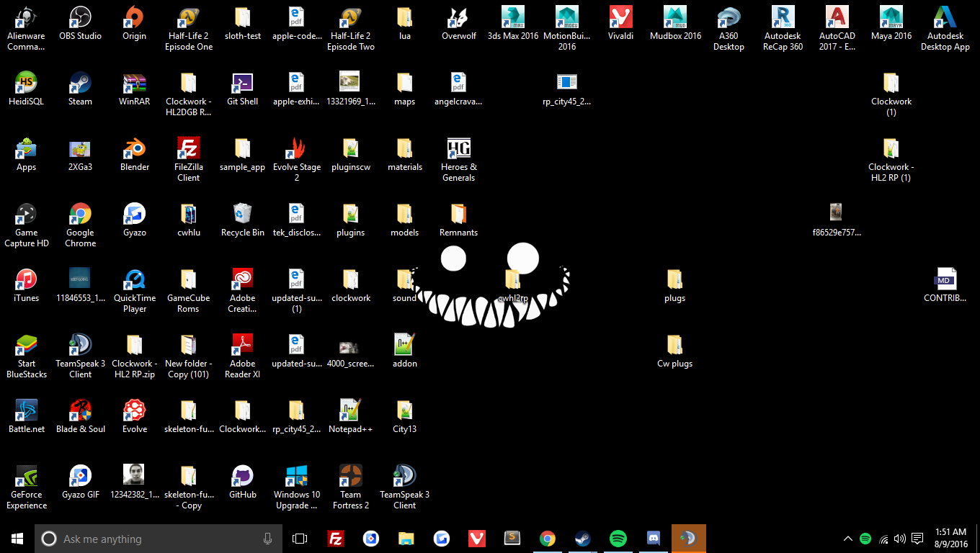This screenshot has height=553, width=980.
Task: Click the GeForce Experience icon
Action: coord(26,487)
